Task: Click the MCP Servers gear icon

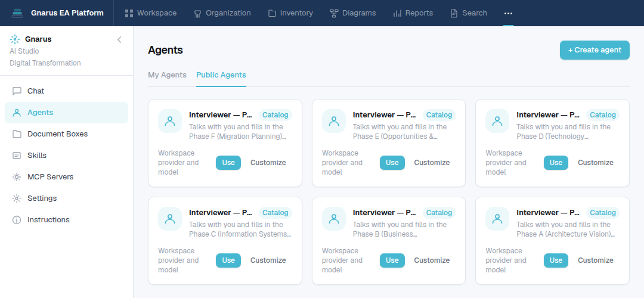Action: 17,177
